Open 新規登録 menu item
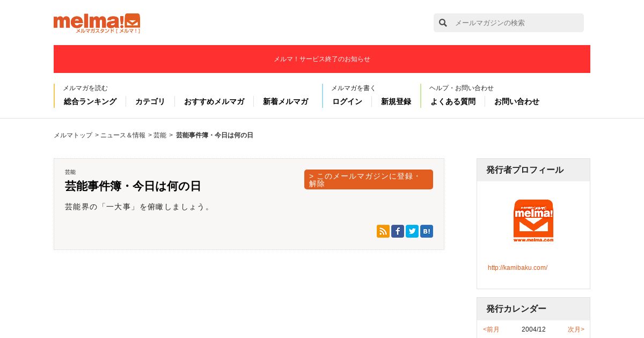Viewport: 644px width, 338px height. point(396,101)
